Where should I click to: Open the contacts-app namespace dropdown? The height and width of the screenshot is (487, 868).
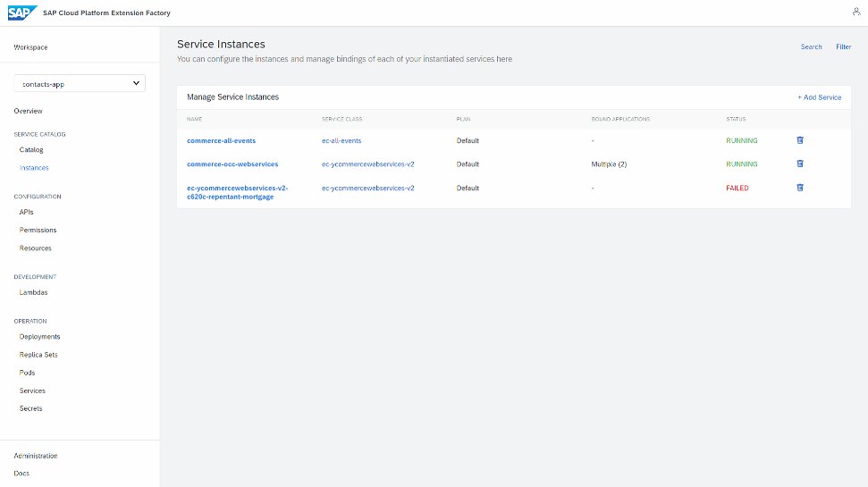click(x=80, y=84)
